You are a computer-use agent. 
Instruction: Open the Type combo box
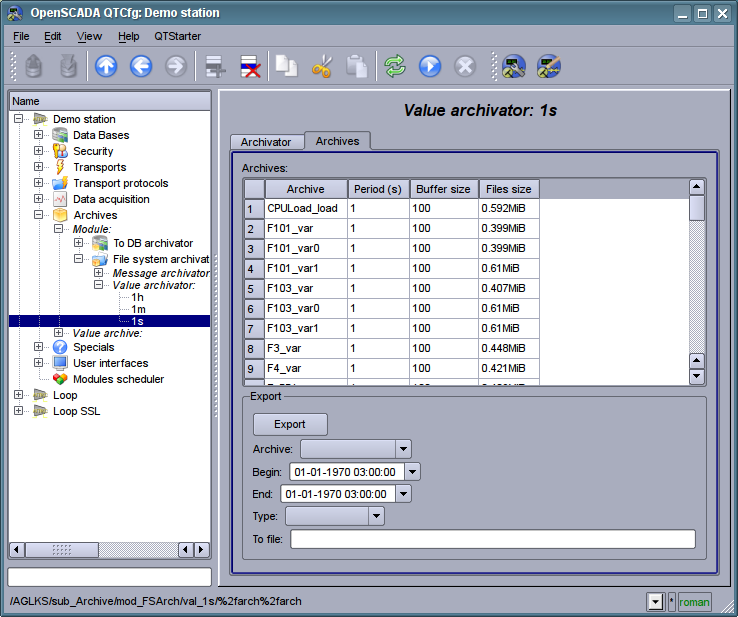[335, 516]
